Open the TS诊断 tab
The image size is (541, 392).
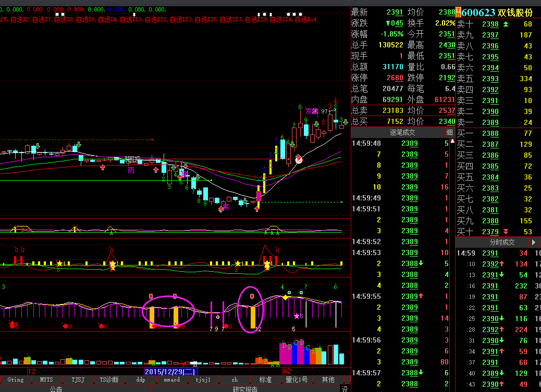109,380
